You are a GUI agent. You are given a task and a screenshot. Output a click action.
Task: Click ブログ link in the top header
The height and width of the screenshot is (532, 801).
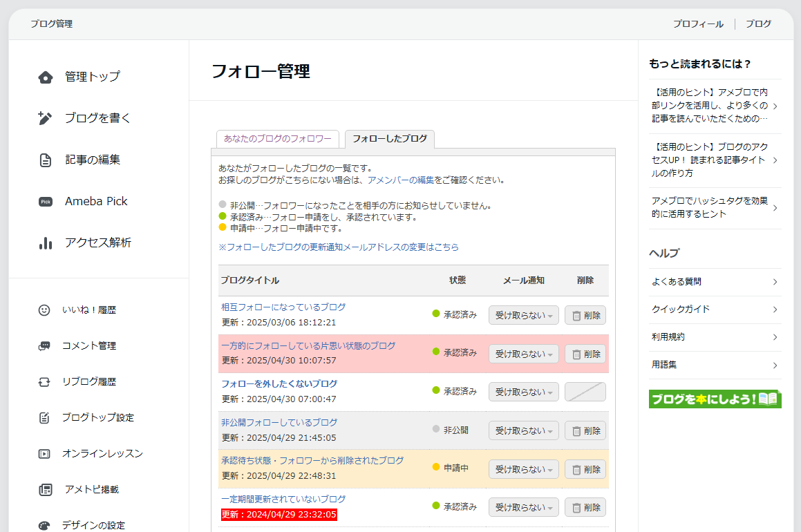(x=759, y=24)
